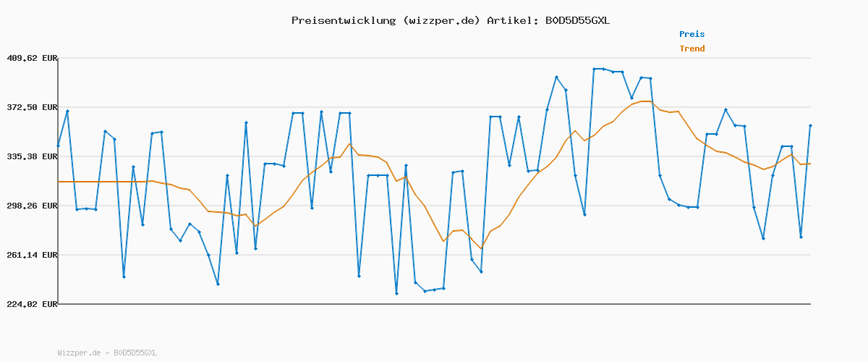868x362 pixels.
Task: Select the lowest blue price data point
Action: (x=396, y=293)
